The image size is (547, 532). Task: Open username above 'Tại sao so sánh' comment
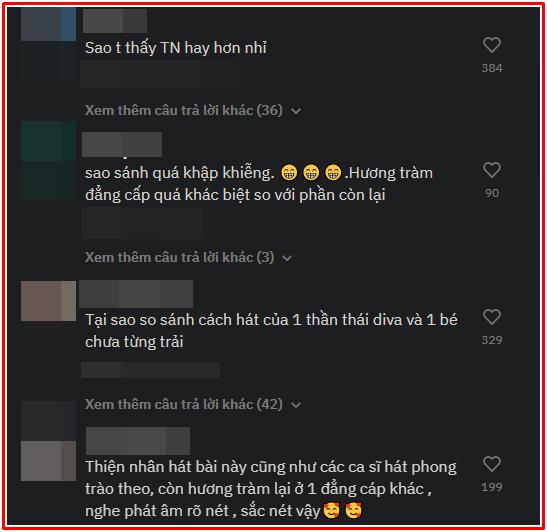pos(136,294)
